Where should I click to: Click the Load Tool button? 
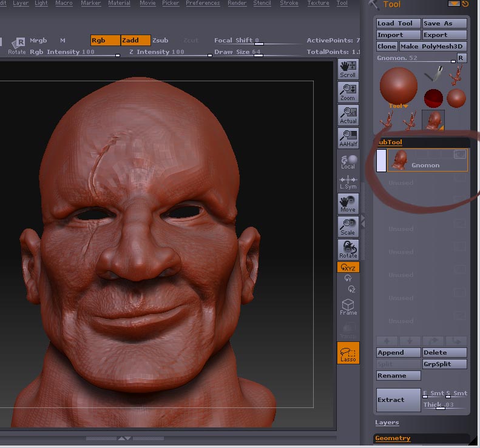(x=398, y=23)
